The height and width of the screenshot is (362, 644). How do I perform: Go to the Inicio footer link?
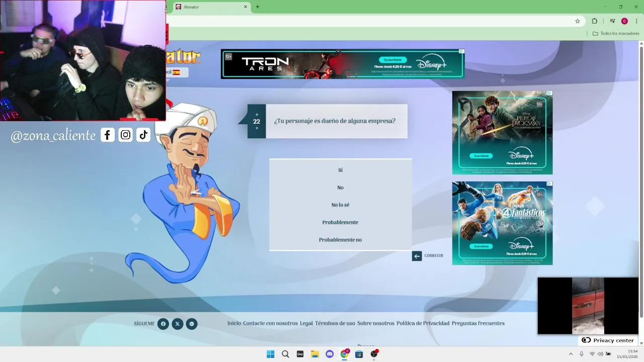tap(234, 323)
